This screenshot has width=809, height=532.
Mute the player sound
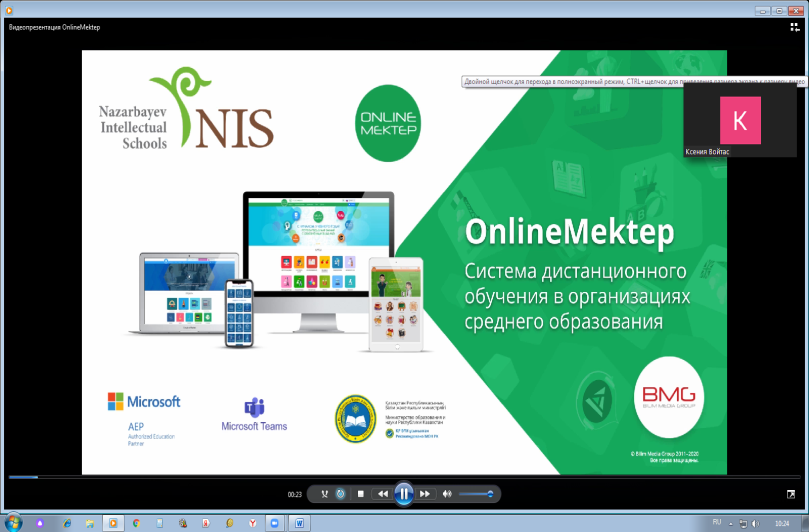[x=447, y=494]
